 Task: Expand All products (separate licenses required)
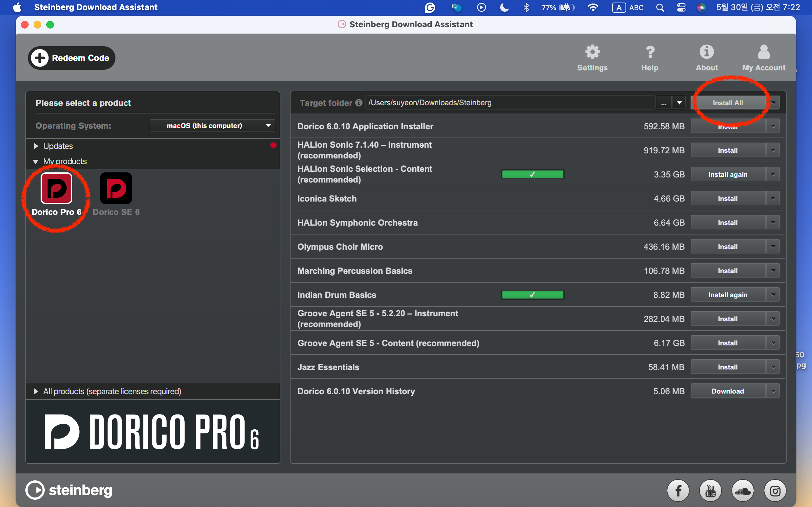[x=36, y=391]
